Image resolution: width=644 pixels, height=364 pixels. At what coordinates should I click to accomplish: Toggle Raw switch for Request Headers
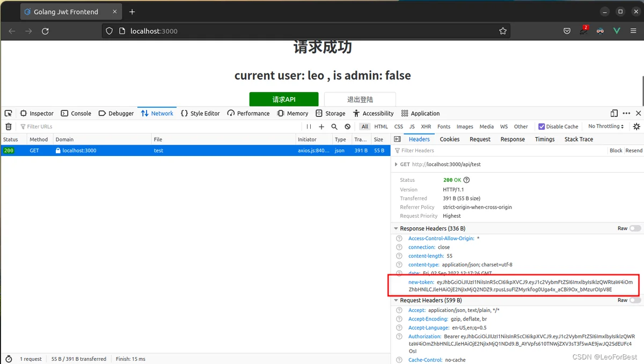click(635, 300)
